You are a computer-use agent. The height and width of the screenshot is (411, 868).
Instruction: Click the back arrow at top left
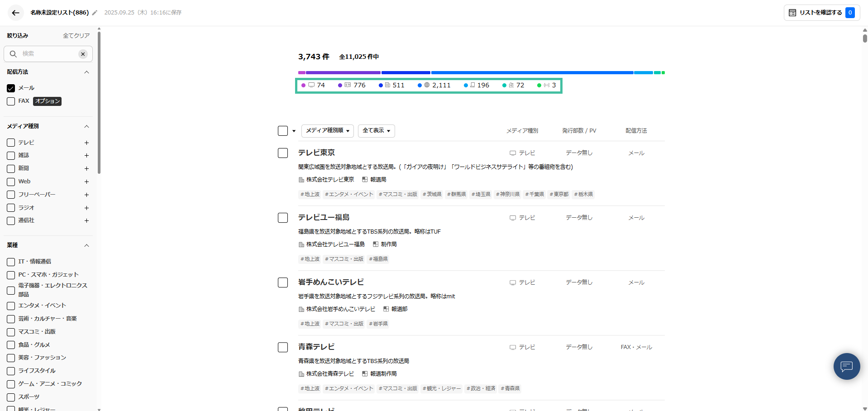pos(16,13)
